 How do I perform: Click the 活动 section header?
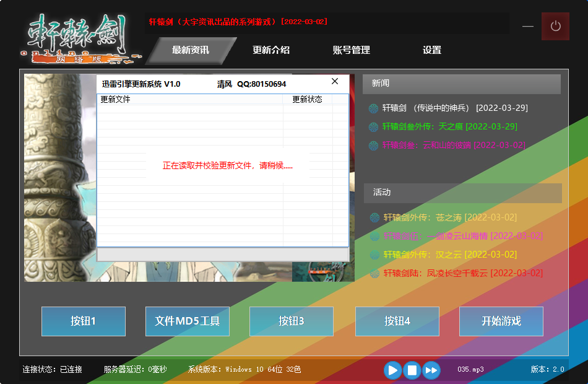tap(463, 193)
